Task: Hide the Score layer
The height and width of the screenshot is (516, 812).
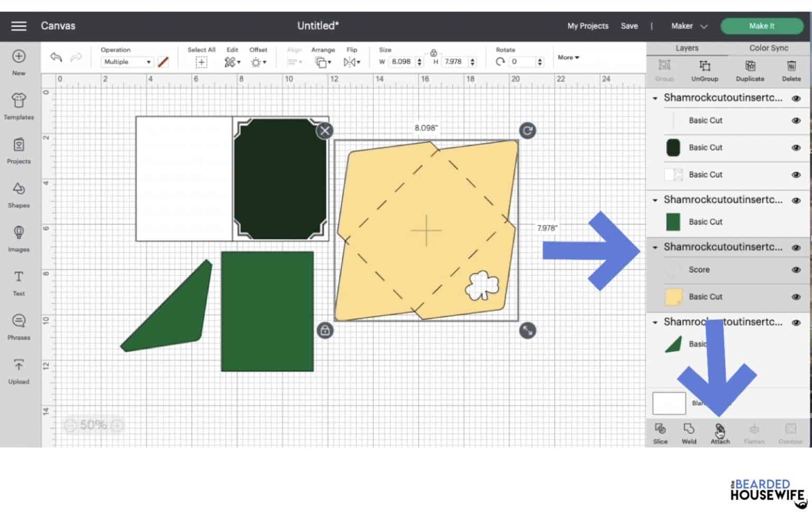Action: [x=796, y=270]
